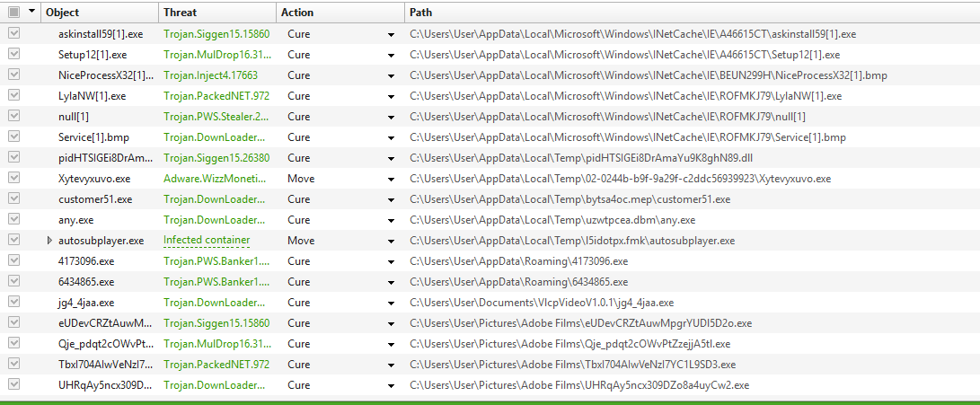Select the 6434865.exe object entry

pyautogui.click(x=86, y=282)
